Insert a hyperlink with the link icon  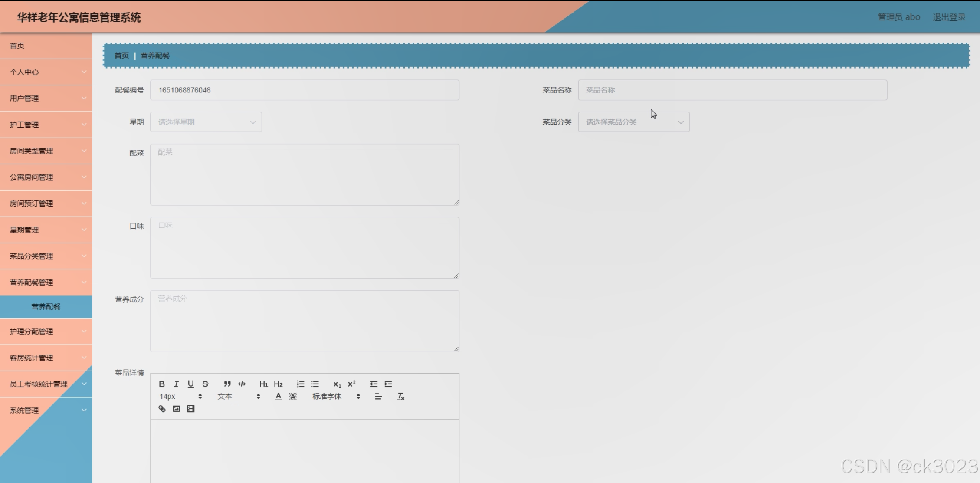pos(162,409)
